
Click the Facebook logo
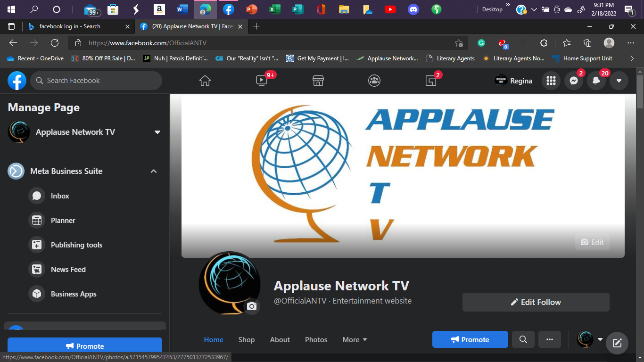[17, 81]
